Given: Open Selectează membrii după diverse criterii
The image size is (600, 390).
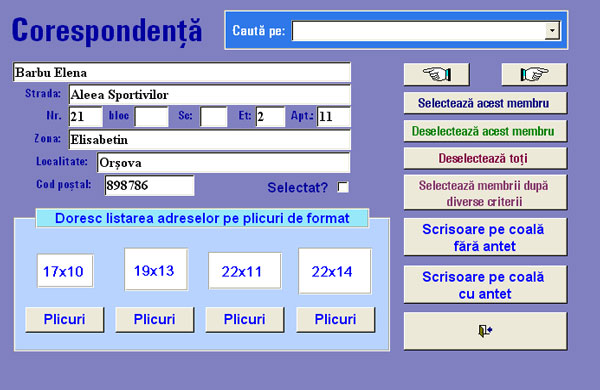Looking at the screenshot, I should click(485, 193).
